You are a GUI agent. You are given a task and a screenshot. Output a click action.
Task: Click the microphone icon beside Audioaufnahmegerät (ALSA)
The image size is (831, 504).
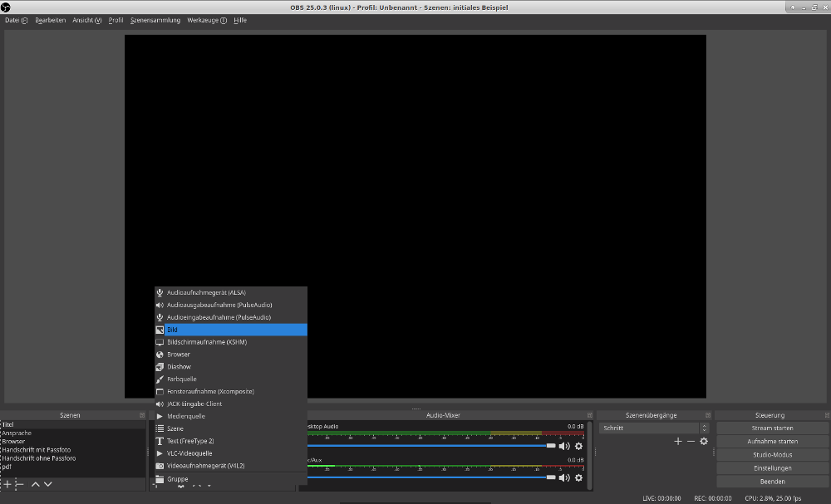click(x=160, y=292)
